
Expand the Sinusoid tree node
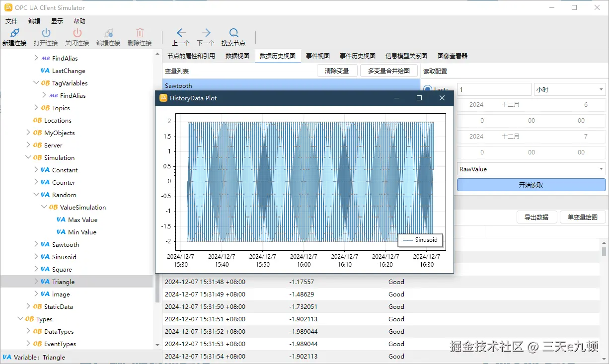tap(36, 257)
